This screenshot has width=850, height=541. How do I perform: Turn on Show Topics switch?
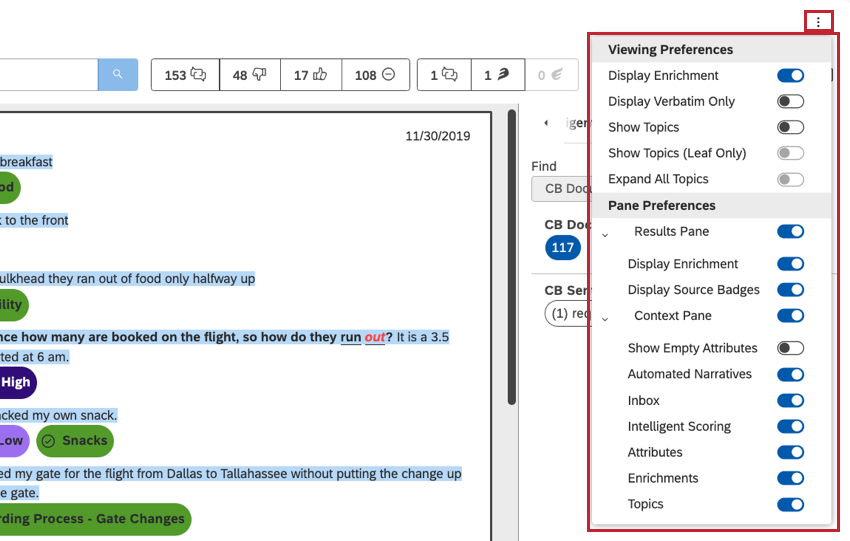790,127
